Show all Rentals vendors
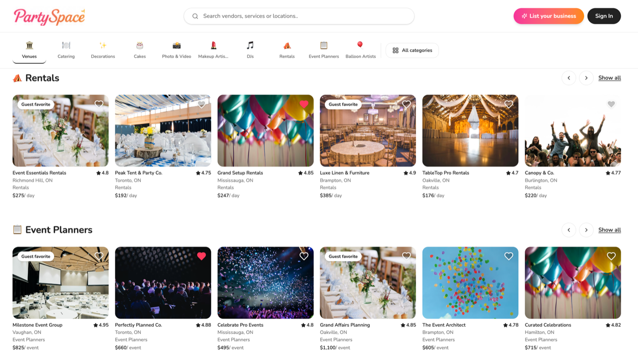This screenshot has height=364, width=638. click(609, 78)
